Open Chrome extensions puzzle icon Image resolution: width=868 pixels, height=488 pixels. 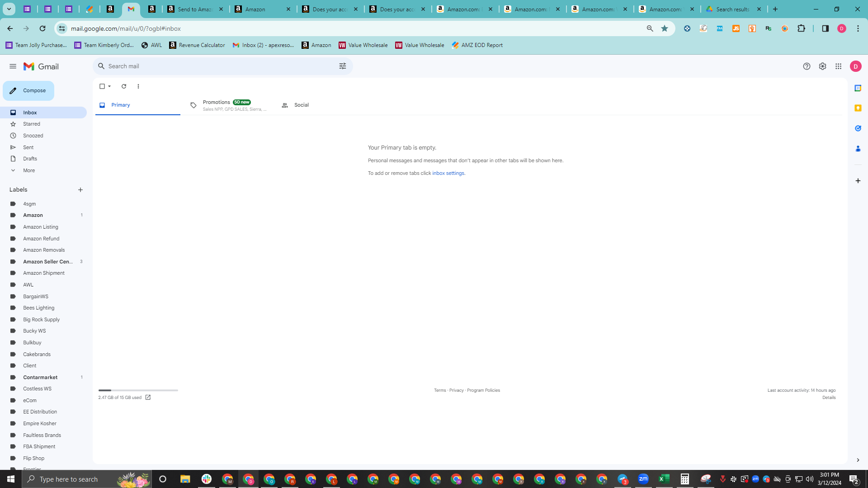pos(801,28)
